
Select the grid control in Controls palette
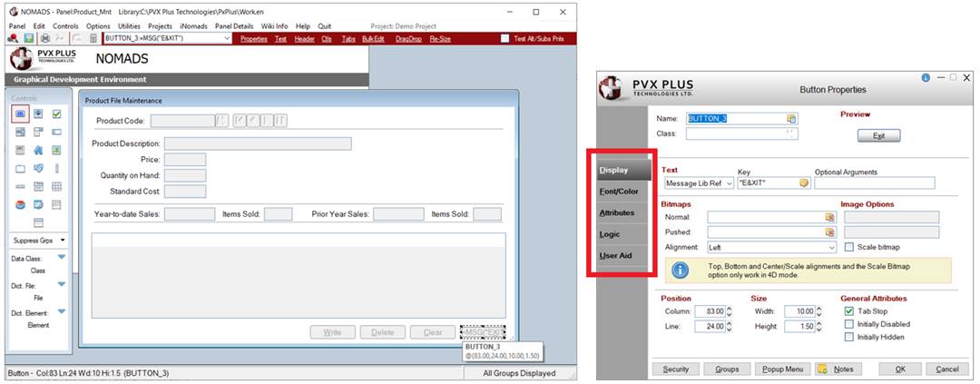tap(56, 186)
